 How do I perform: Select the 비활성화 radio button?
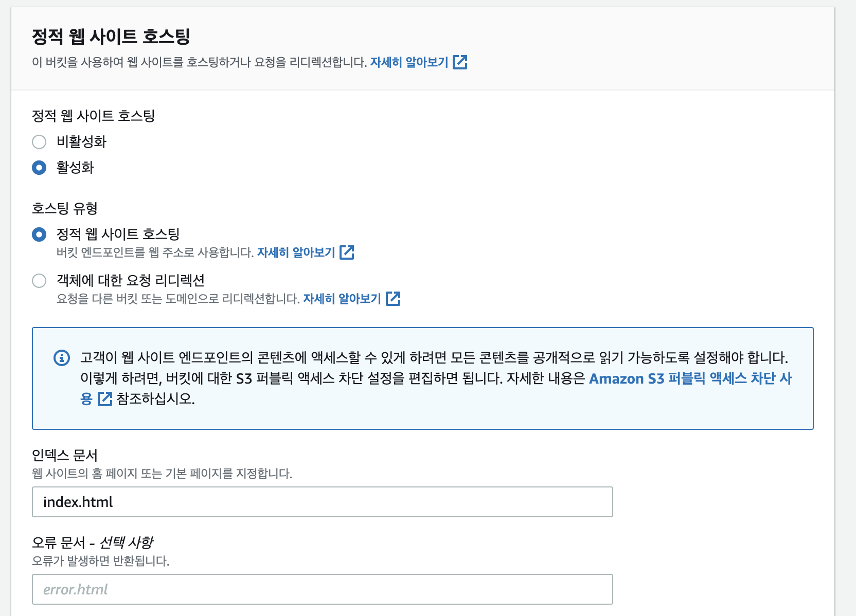[39, 142]
